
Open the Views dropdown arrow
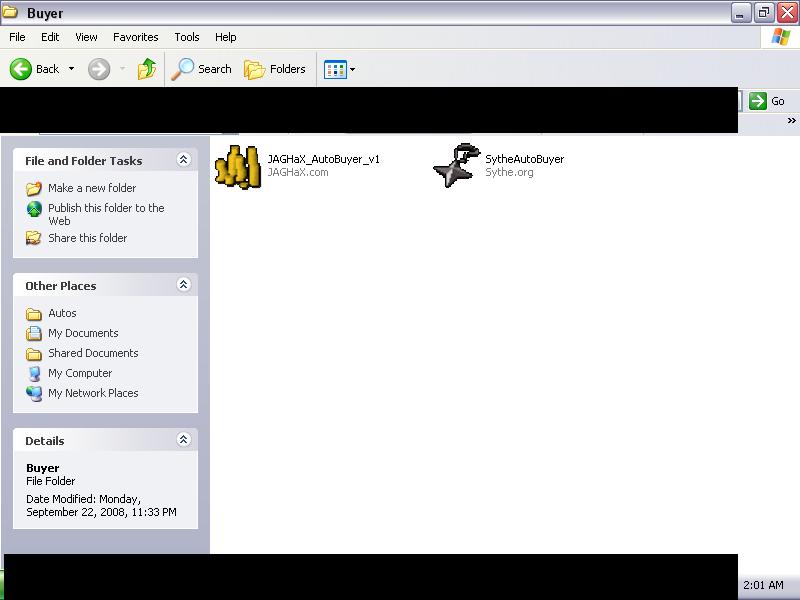tap(353, 69)
